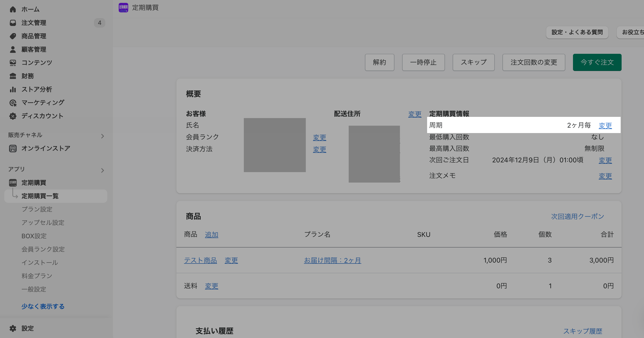
Task: Expand the アプリ section chevron
Action: [102, 170]
